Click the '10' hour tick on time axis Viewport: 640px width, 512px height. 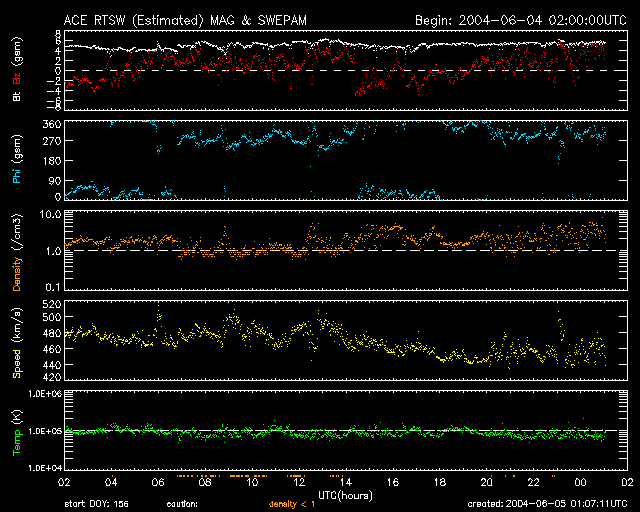coord(252,482)
